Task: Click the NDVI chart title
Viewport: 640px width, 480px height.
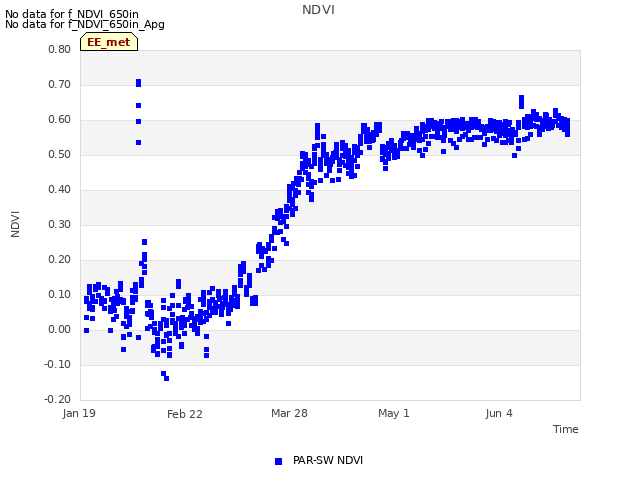Action: pos(318,10)
